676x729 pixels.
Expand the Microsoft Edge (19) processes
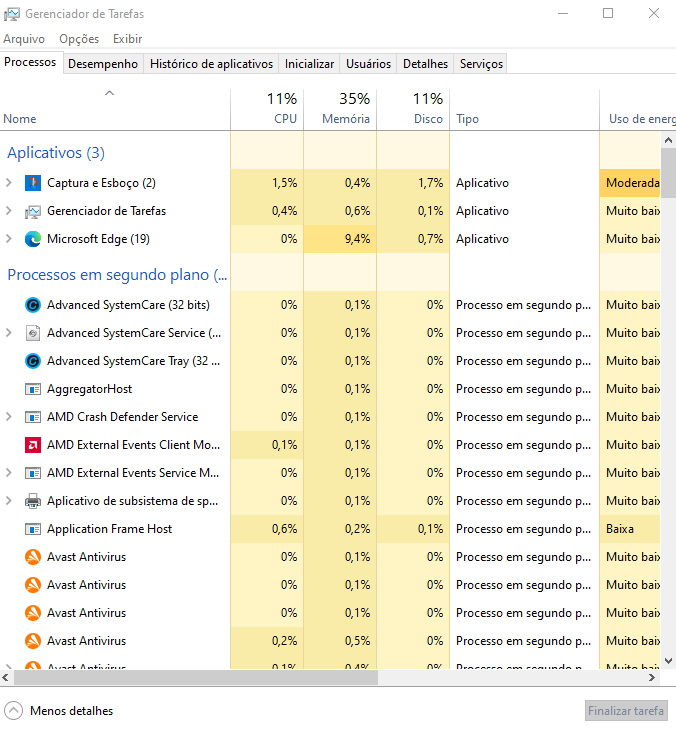point(9,239)
